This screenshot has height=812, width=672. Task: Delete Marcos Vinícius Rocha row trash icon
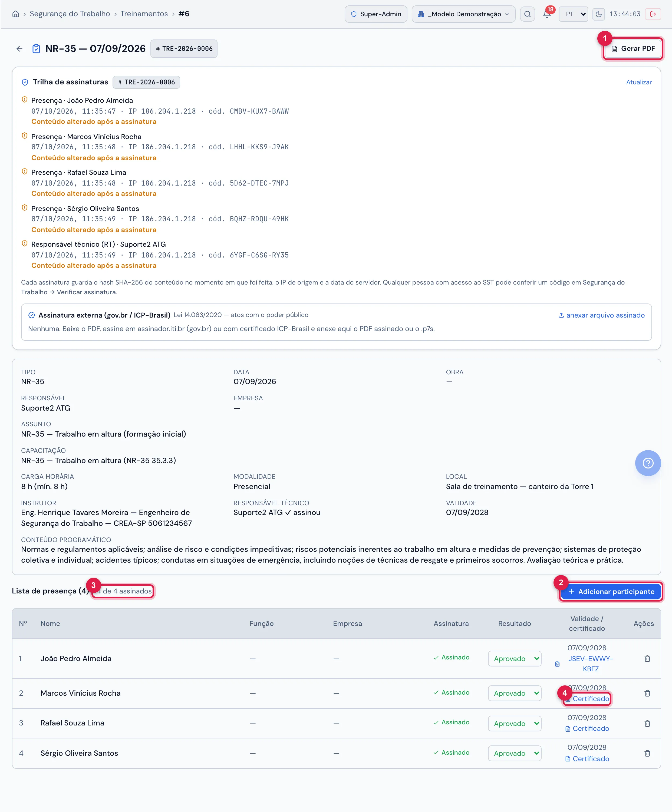(x=647, y=693)
